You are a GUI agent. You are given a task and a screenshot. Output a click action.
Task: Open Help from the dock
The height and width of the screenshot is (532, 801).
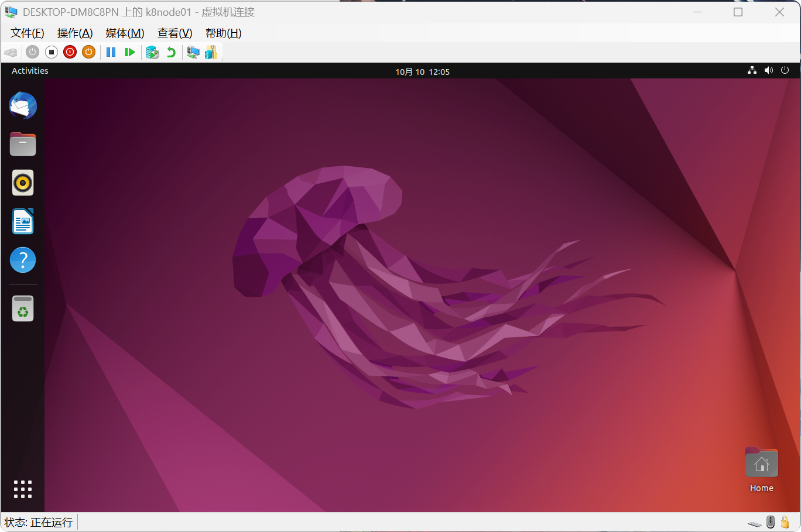pos(23,260)
